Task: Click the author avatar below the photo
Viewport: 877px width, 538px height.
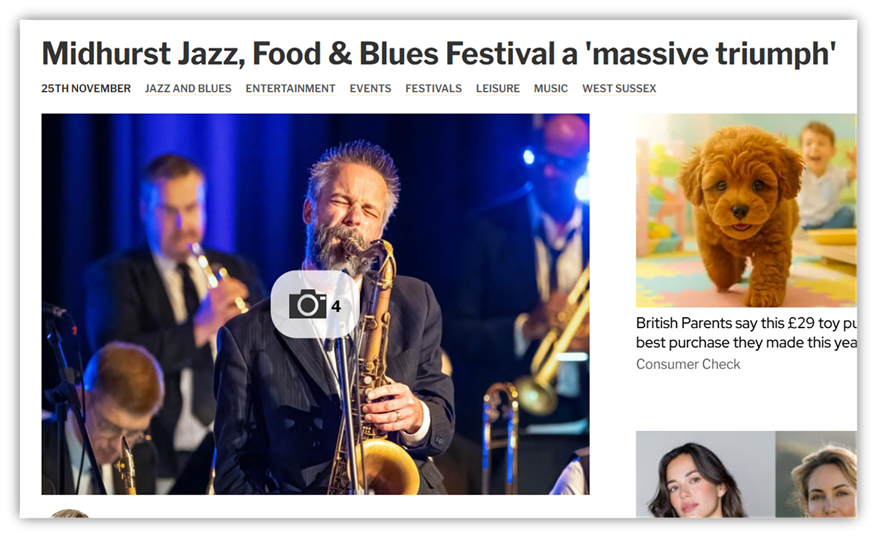Action: tap(69, 513)
